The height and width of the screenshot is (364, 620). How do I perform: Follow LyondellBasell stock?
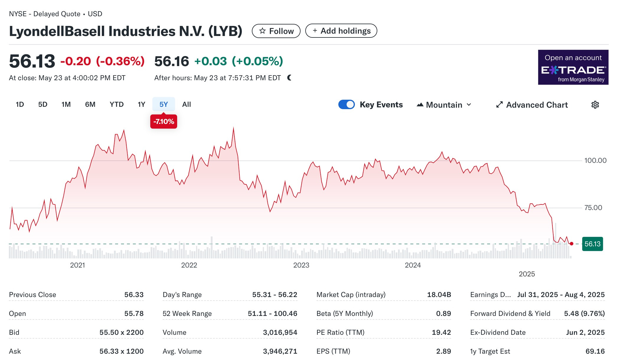pos(276,31)
